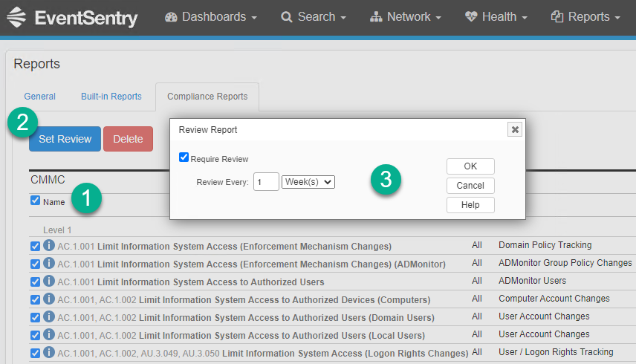Expand the Health menu
The image size is (636, 364).
pos(496,17)
